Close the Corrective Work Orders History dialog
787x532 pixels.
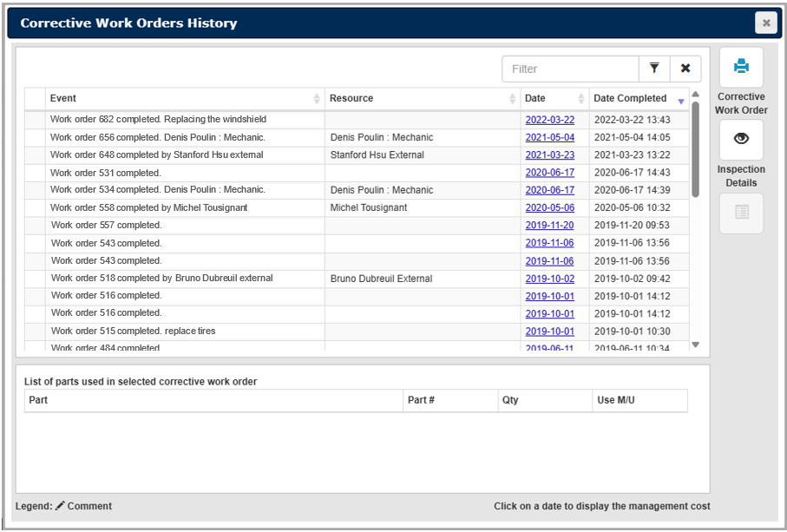[765, 23]
